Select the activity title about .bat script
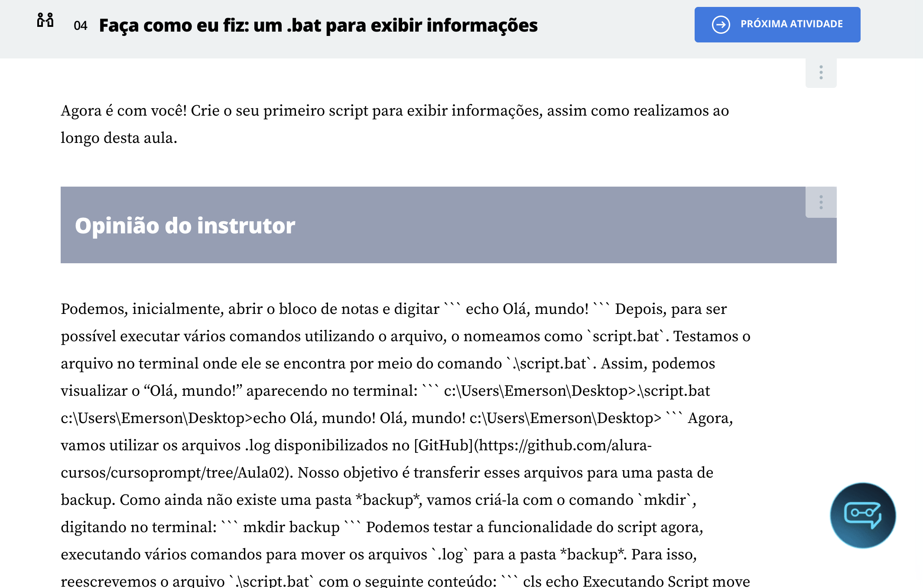This screenshot has height=588, width=923. coord(318,25)
